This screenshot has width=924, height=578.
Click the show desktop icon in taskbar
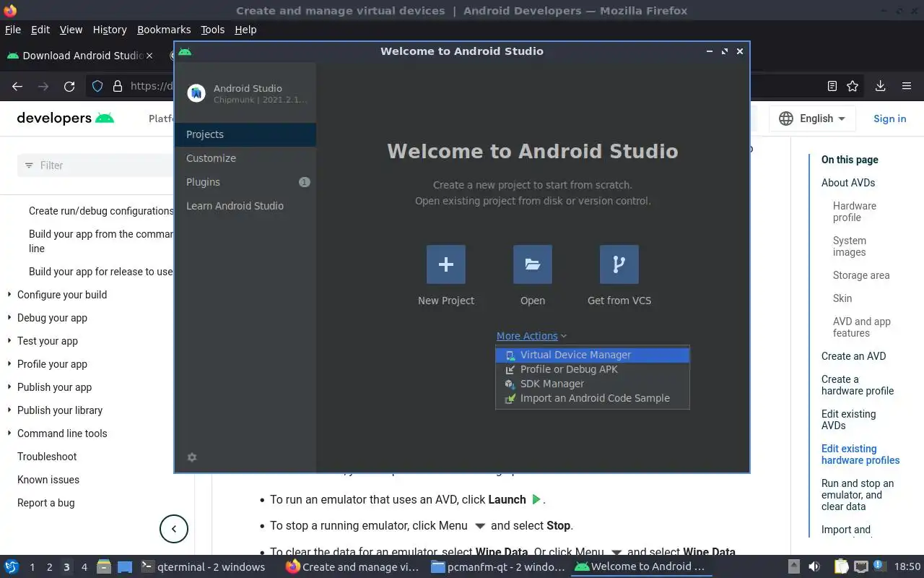(125, 567)
